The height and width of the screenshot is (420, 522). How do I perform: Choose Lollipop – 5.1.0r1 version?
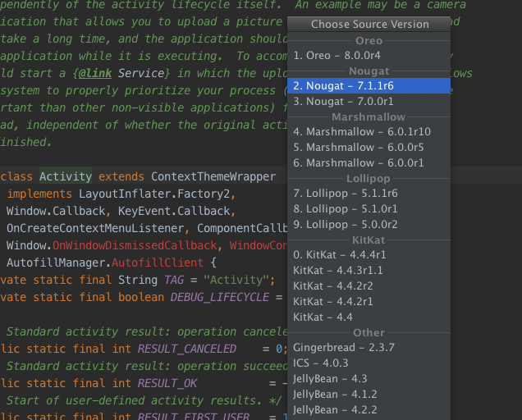coord(369,208)
